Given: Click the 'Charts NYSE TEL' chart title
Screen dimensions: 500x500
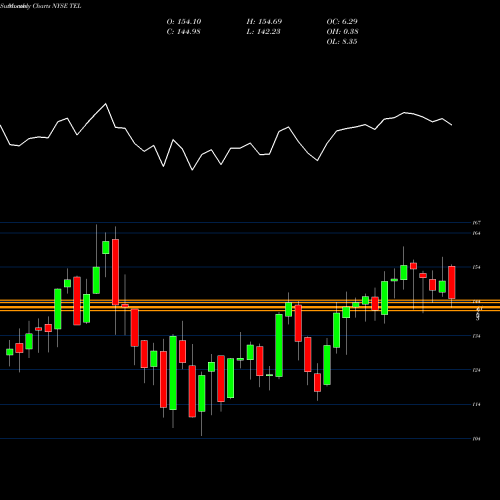Looking at the screenshot, I should 57,6.
